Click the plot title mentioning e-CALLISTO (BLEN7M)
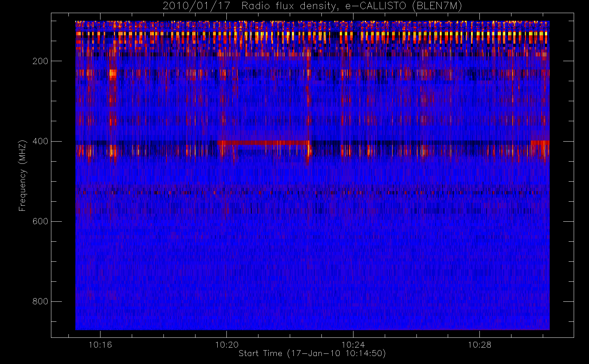This screenshot has height=364, width=589. pyautogui.click(x=312, y=6)
